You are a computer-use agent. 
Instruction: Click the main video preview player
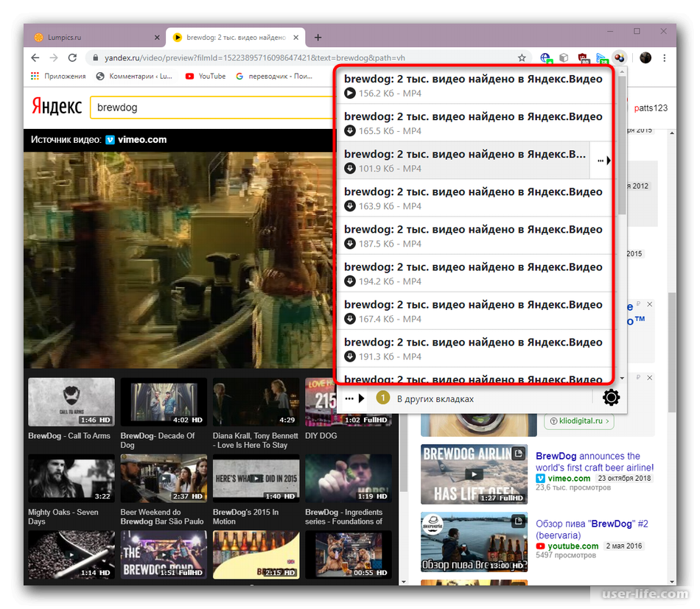[178, 260]
